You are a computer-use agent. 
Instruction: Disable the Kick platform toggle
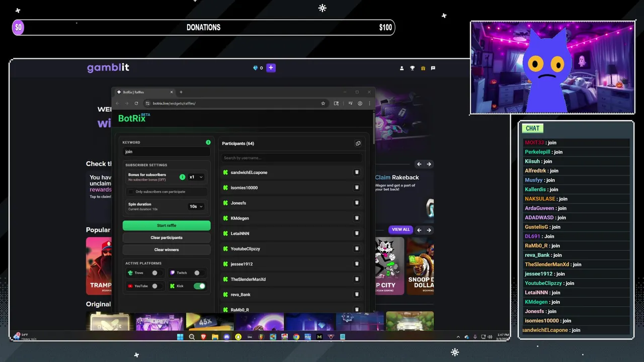tap(199, 286)
